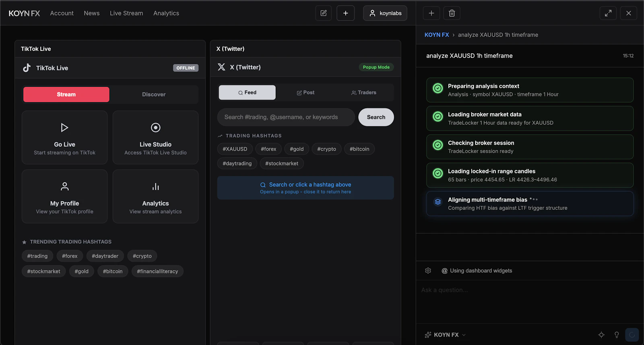The width and height of the screenshot is (644, 345).
Task: Click Using dashboard widgets context tag
Action: tap(477, 271)
